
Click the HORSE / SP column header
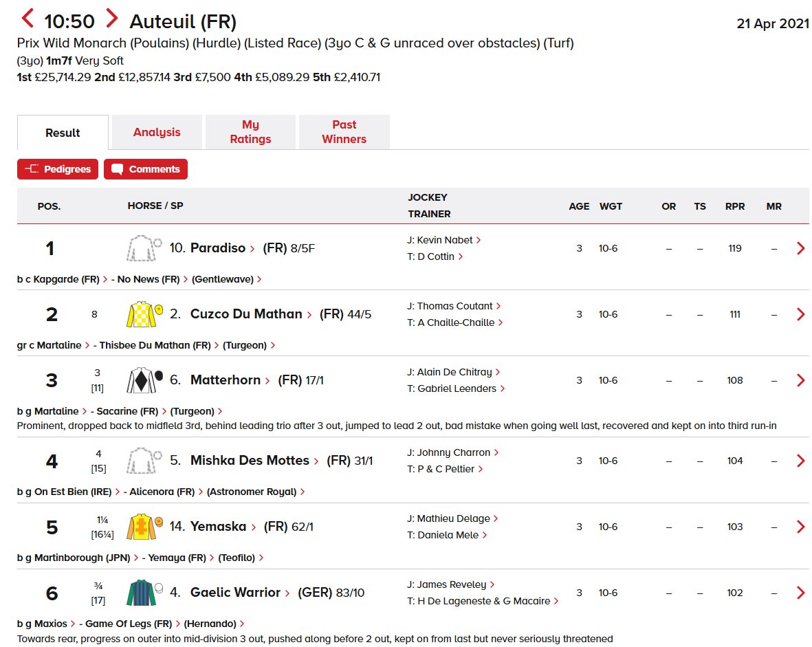(x=155, y=206)
